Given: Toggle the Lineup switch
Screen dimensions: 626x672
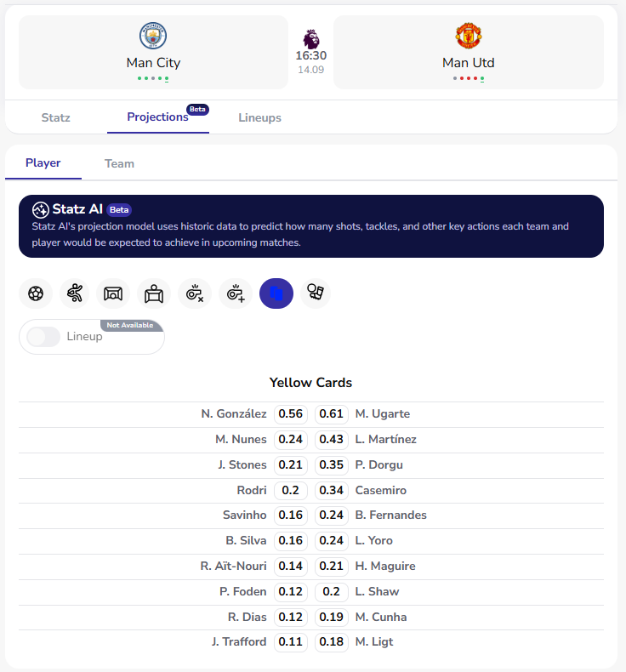Looking at the screenshot, I should [x=38, y=337].
